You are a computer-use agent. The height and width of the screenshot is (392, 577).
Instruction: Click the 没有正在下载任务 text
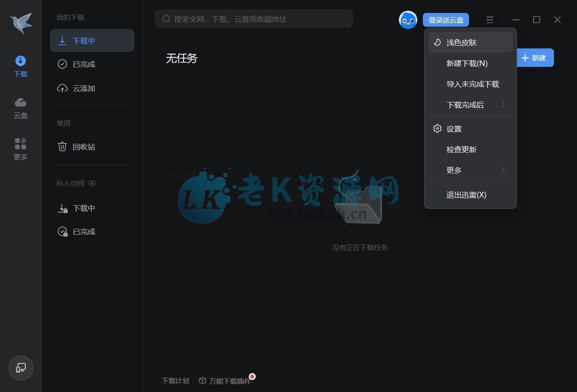click(x=360, y=248)
